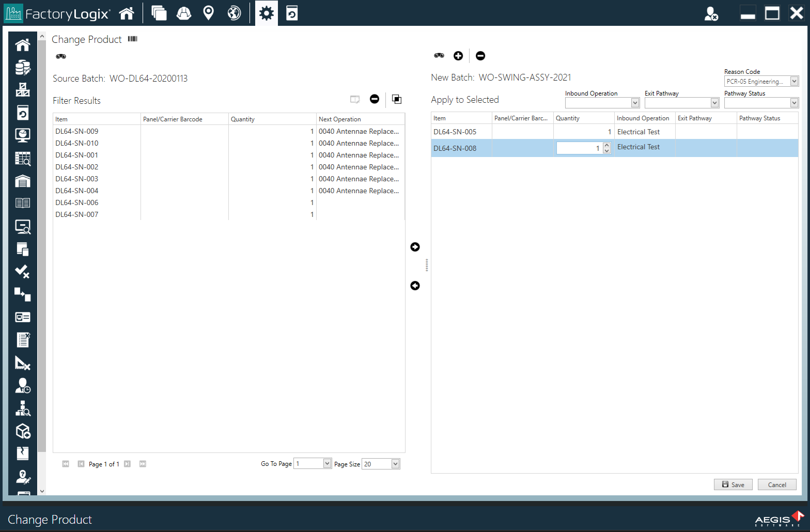The height and width of the screenshot is (532, 810).
Task: Open the Page Size dropdown
Action: (395, 464)
